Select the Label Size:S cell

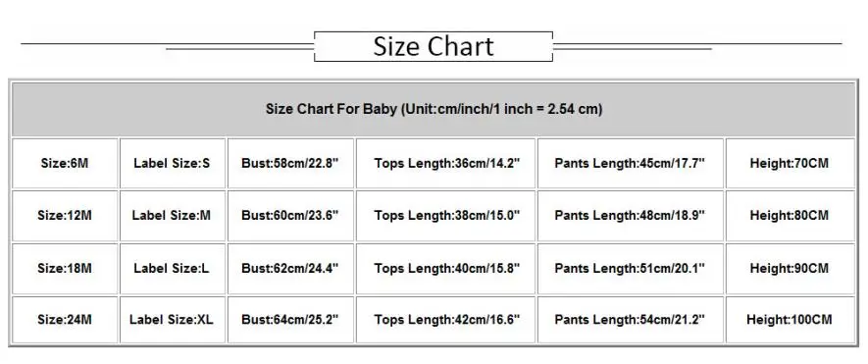click(x=173, y=164)
